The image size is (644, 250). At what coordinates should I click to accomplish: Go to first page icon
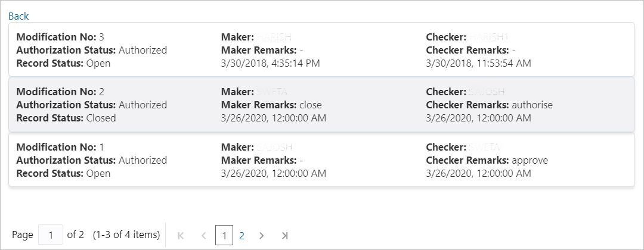tap(181, 236)
